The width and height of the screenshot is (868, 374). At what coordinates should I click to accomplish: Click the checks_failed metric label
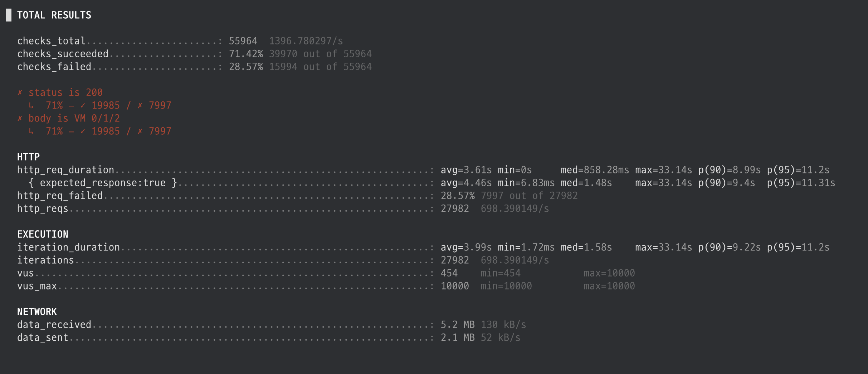pyautogui.click(x=54, y=67)
